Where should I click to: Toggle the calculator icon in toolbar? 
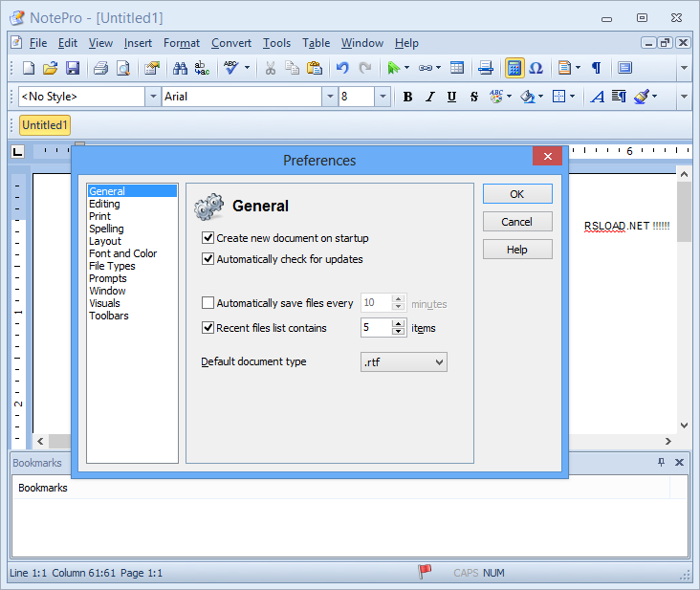pos(514,68)
